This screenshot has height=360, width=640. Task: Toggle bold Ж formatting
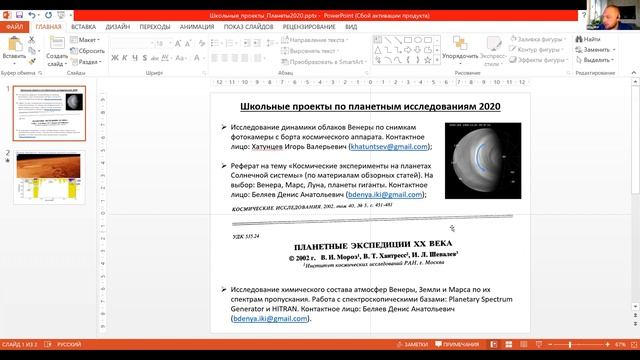pyautogui.click(x=115, y=58)
